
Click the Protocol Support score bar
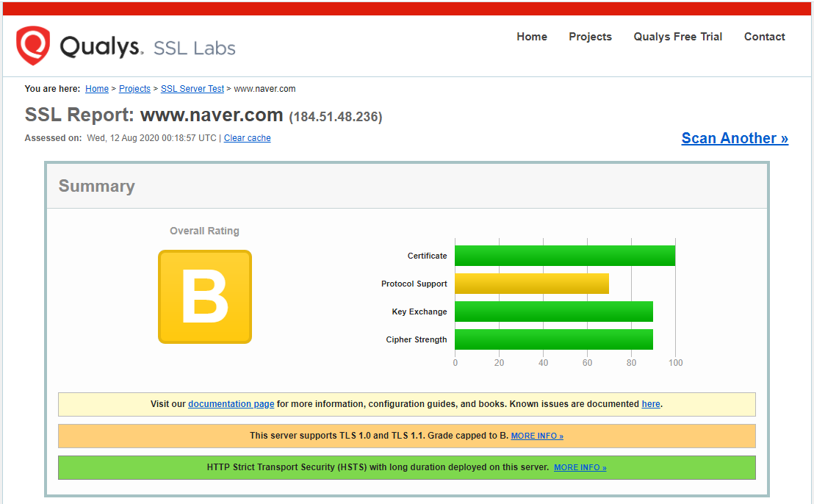coord(532,284)
